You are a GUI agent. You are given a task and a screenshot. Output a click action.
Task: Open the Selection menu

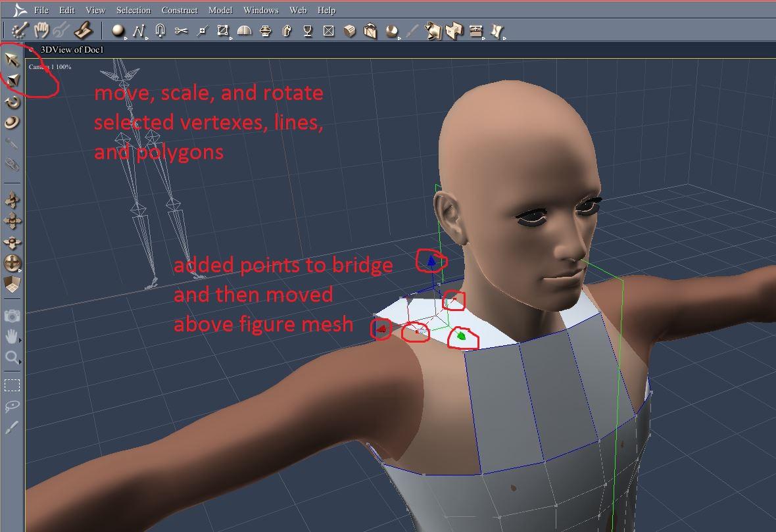coord(133,10)
